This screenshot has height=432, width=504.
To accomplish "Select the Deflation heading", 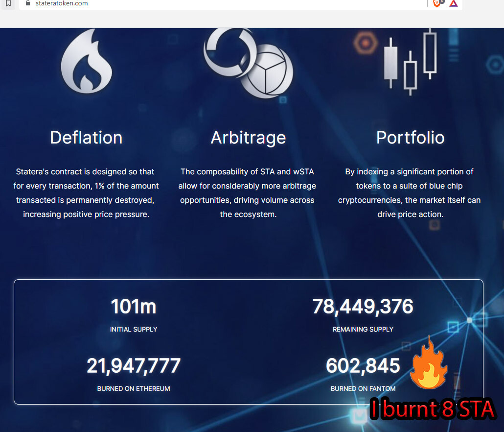I will click(x=86, y=138).
